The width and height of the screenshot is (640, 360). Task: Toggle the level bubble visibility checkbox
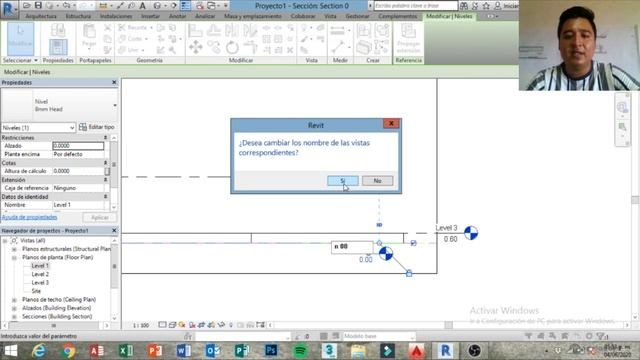tap(413, 243)
